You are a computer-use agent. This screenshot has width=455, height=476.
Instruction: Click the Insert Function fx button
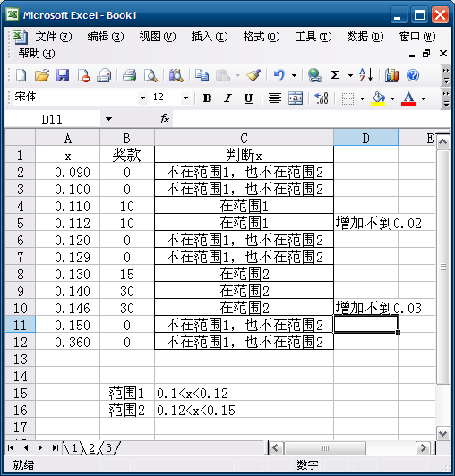pyautogui.click(x=165, y=118)
